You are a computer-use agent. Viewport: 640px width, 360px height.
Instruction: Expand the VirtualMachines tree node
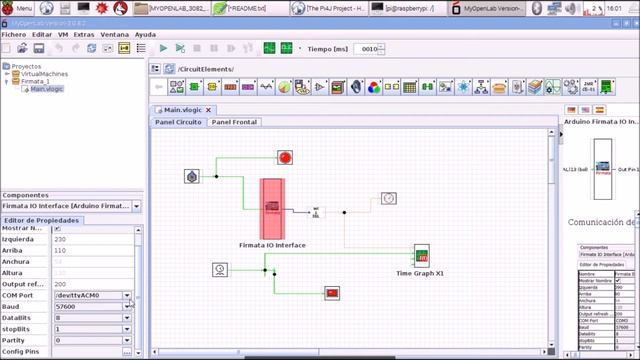tap(7, 74)
